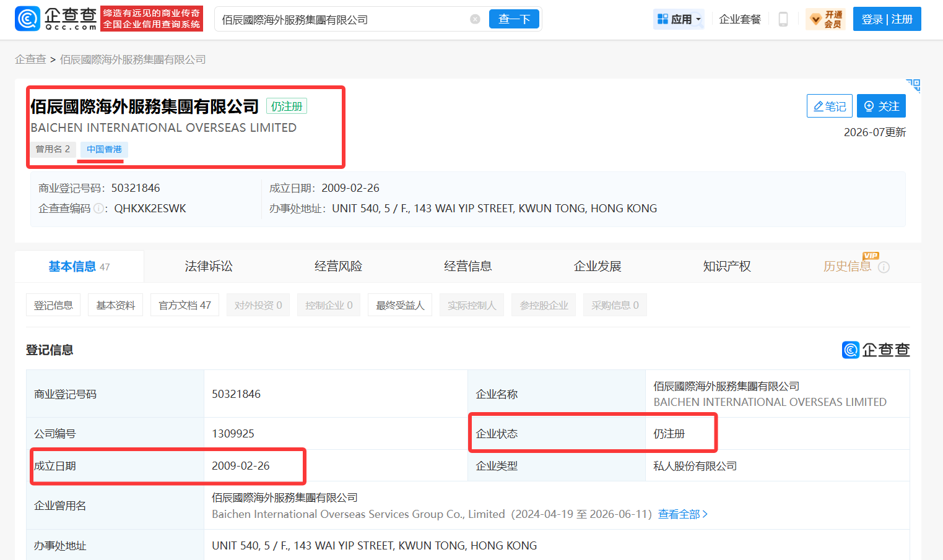Open the QR code icon on the company card
The height and width of the screenshot is (560, 943).
pos(913,85)
